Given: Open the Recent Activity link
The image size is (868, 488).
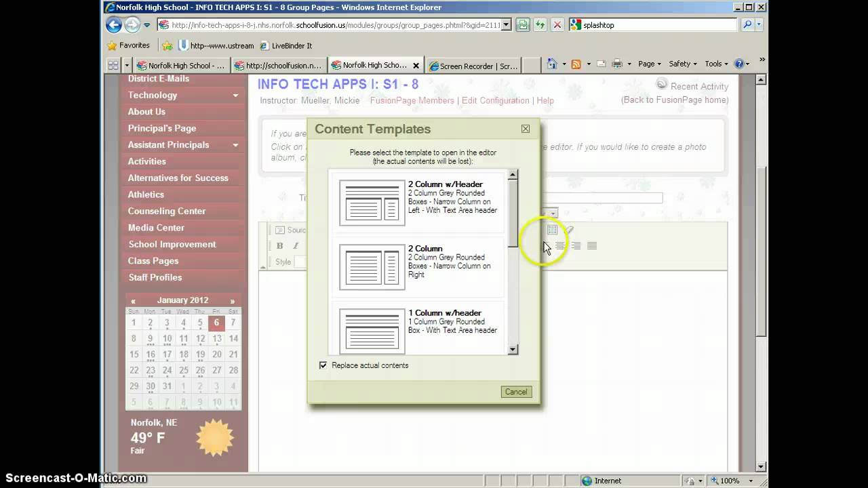Looking at the screenshot, I should pos(699,86).
